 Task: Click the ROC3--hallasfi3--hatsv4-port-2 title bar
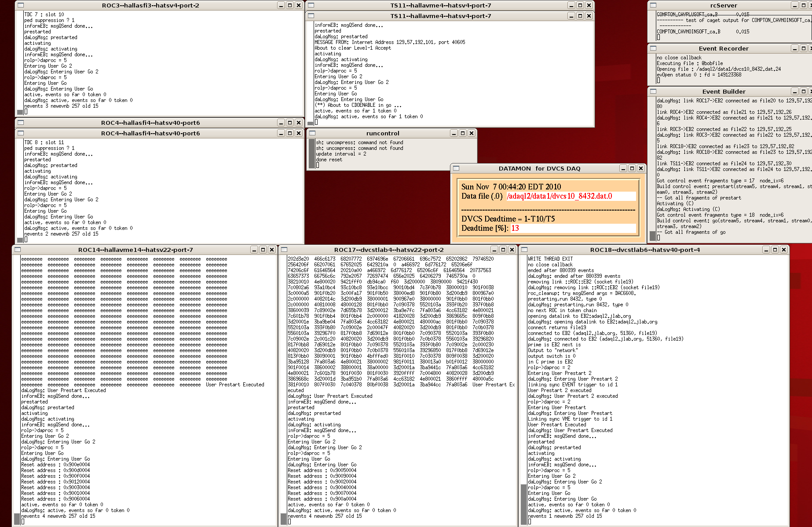pyautogui.click(x=150, y=5)
